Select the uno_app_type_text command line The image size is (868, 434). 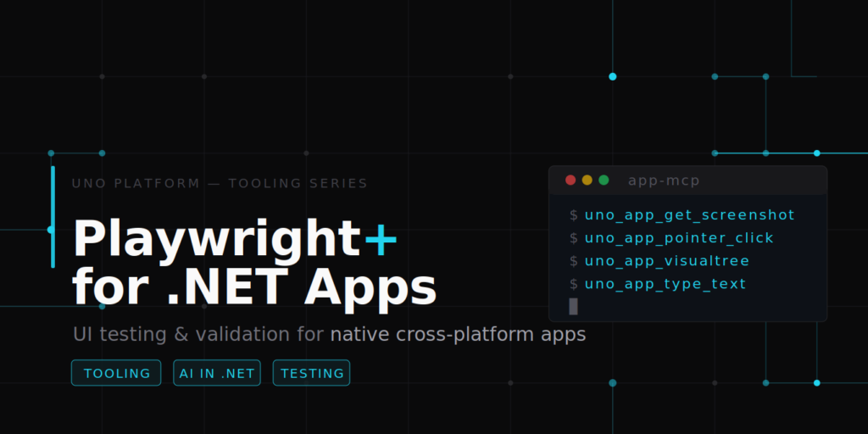point(658,284)
